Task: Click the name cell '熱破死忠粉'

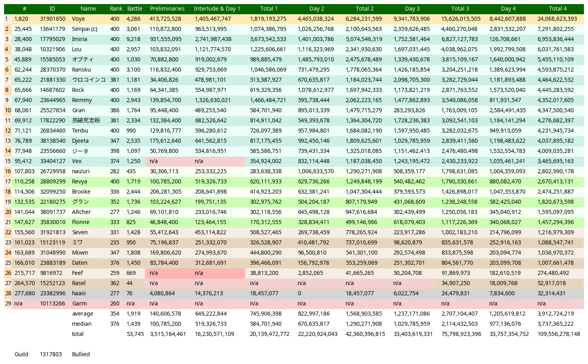Action: [86, 120]
